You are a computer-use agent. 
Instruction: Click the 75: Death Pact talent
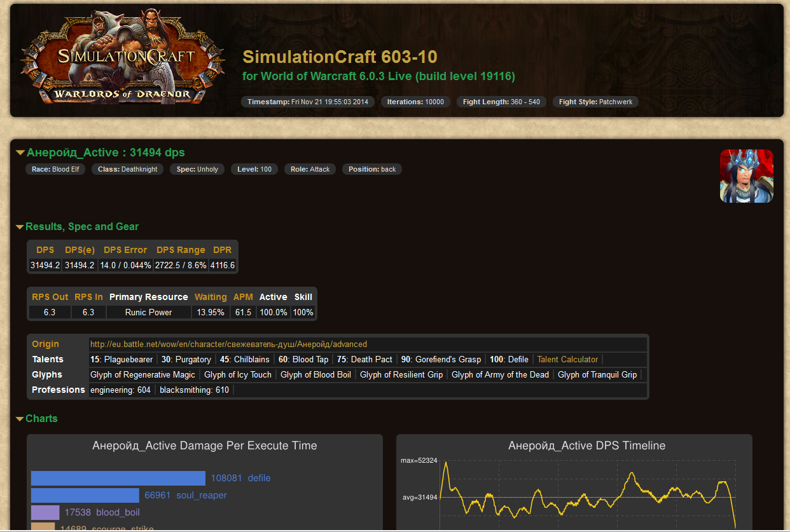coord(364,359)
